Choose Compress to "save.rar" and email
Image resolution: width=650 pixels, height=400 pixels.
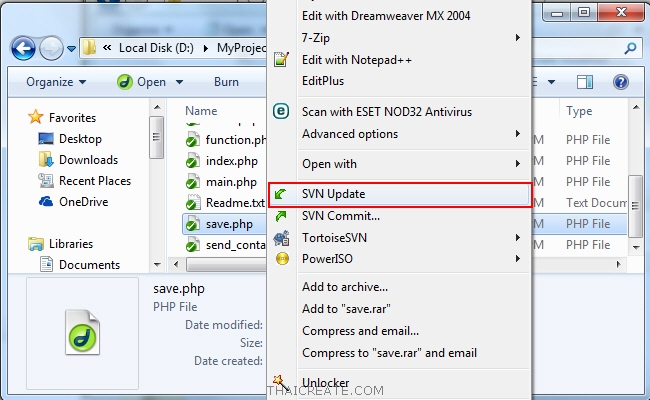(x=389, y=353)
